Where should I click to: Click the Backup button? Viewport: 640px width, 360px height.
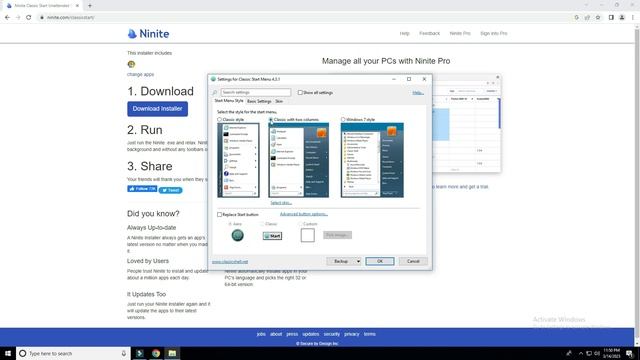coord(341,261)
